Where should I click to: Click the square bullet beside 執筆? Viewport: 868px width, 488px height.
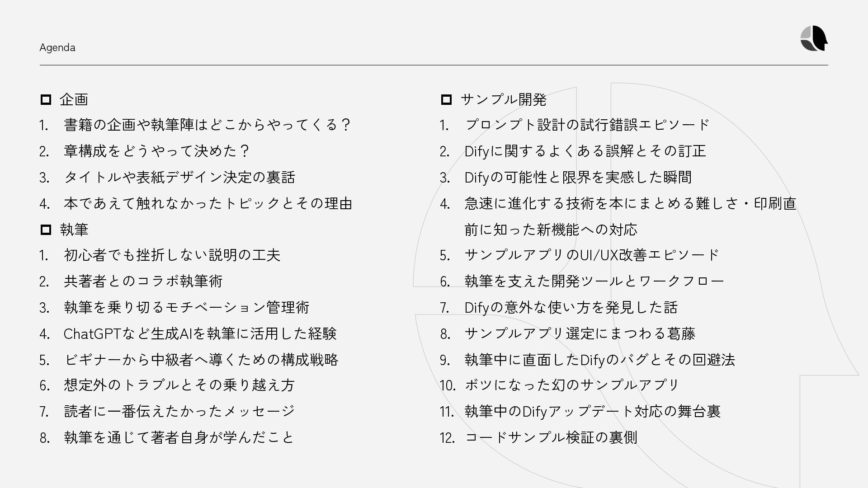point(46,230)
